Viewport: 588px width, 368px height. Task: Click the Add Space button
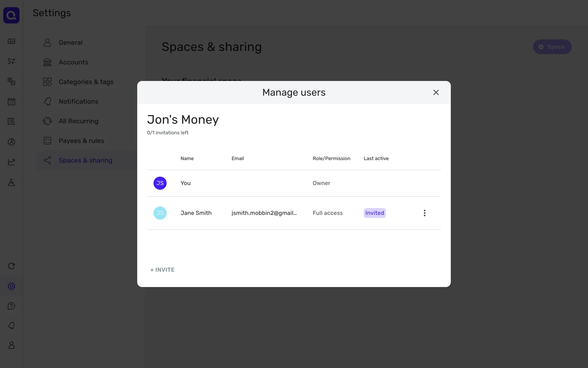(552, 47)
